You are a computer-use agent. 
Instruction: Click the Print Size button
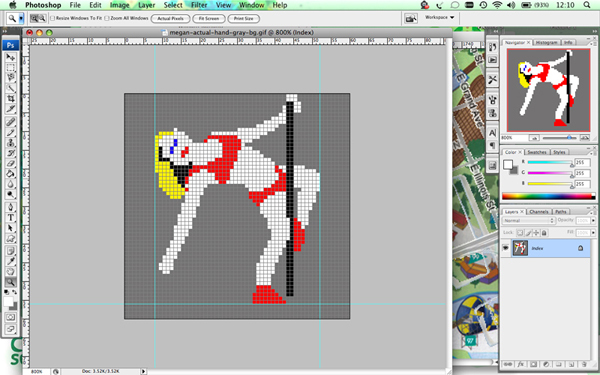(x=243, y=18)
